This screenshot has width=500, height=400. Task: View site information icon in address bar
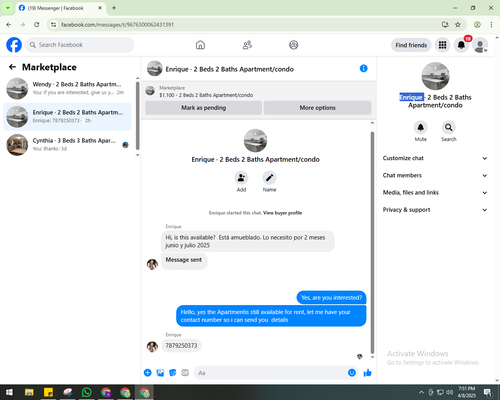53,25
